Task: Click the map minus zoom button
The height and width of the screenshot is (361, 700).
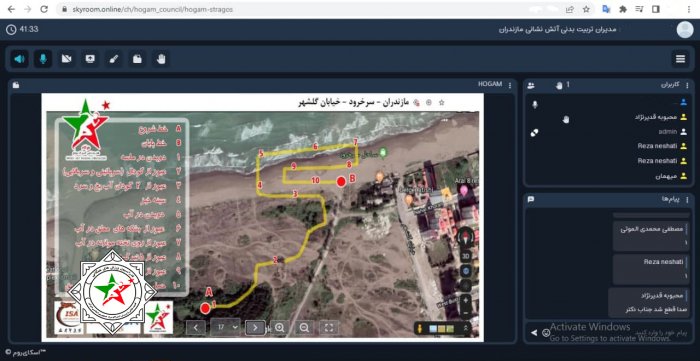Action: click(466, 313)
